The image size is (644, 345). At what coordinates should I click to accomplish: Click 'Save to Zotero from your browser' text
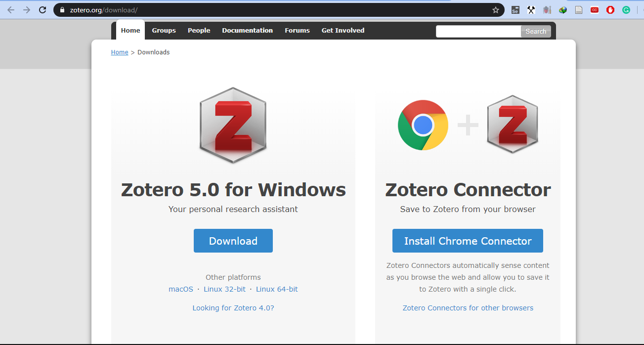[468, 209]
